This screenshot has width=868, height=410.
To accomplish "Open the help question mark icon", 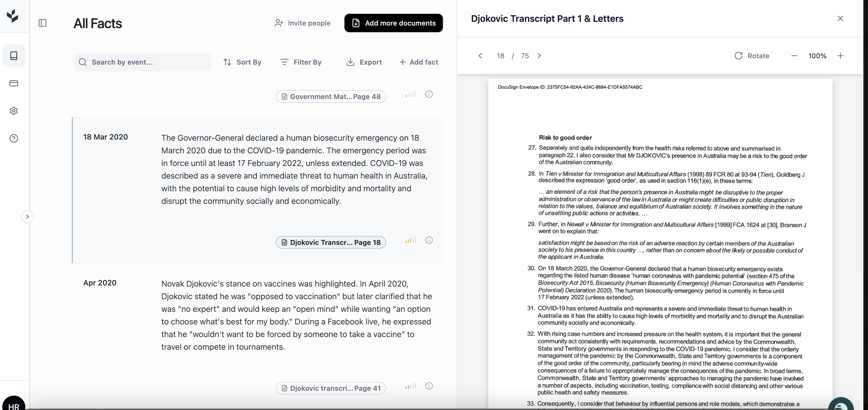I will click(14, 139).
